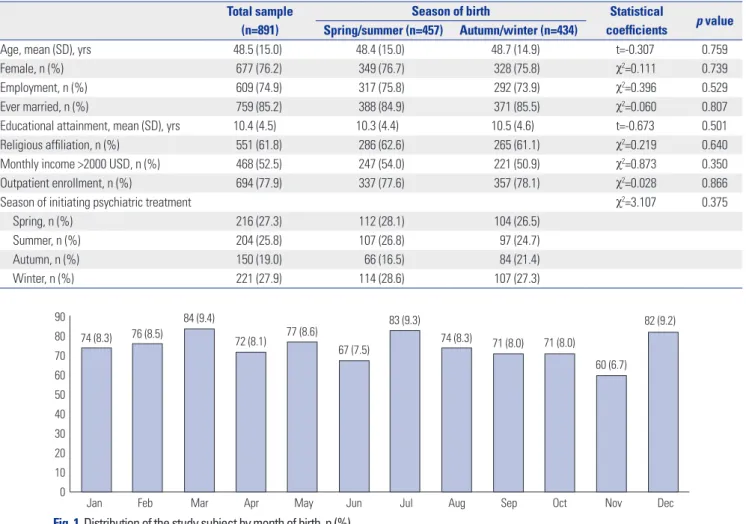Click the 'Autumn, n (%)' sub-row label
Viewport: 746px width, 524px height.
point(46,259)
